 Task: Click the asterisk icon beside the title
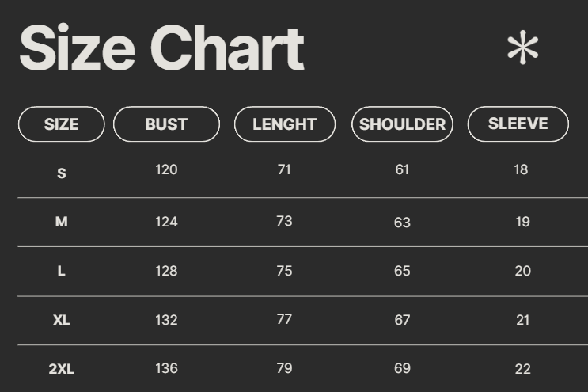522,49
